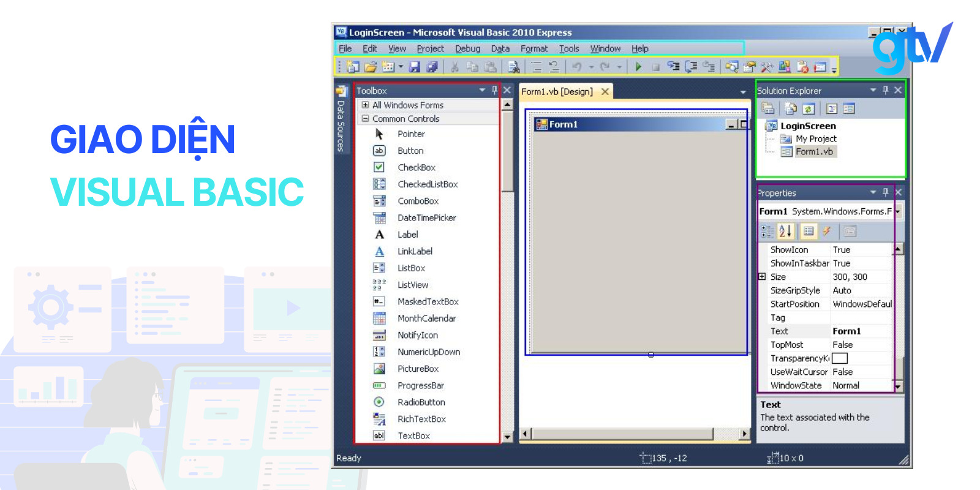Select My Project in Solution Explorer
Viewport: 980px width, 490px height.
(x=816, y=138)
